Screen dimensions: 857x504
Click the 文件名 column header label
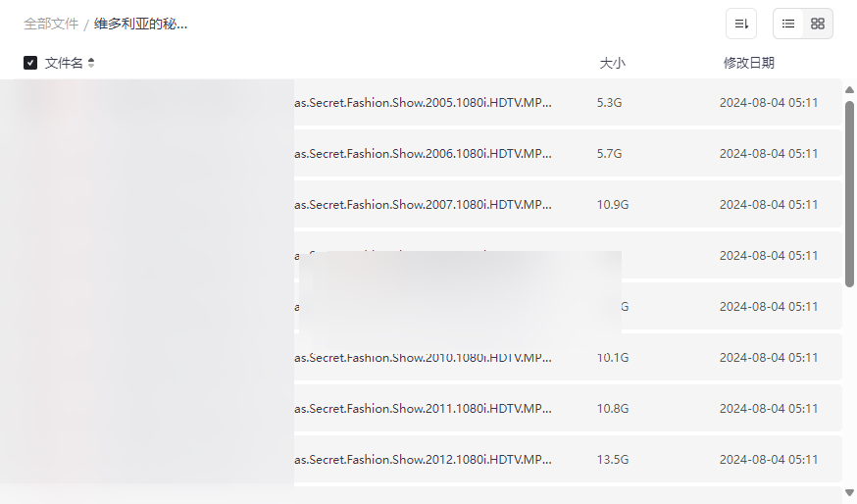(64, 63)
